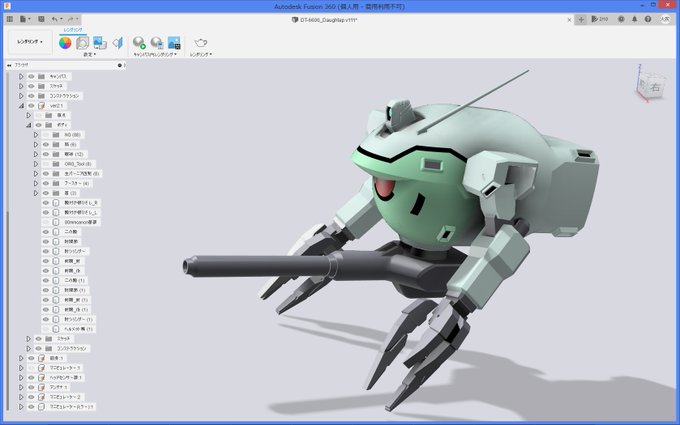Click the teapot Render icon
Image resolution: width=680 pixels, height=425 pixels.
coord(200,42)
